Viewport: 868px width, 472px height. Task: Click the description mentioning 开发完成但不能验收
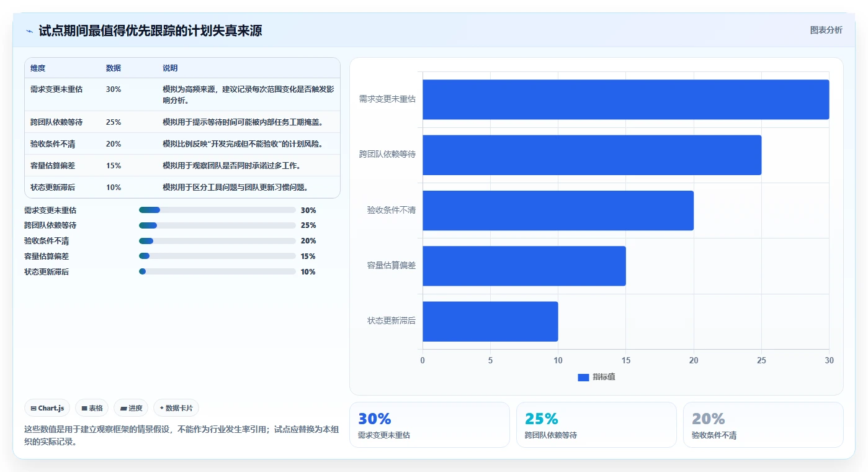[243, 144]
